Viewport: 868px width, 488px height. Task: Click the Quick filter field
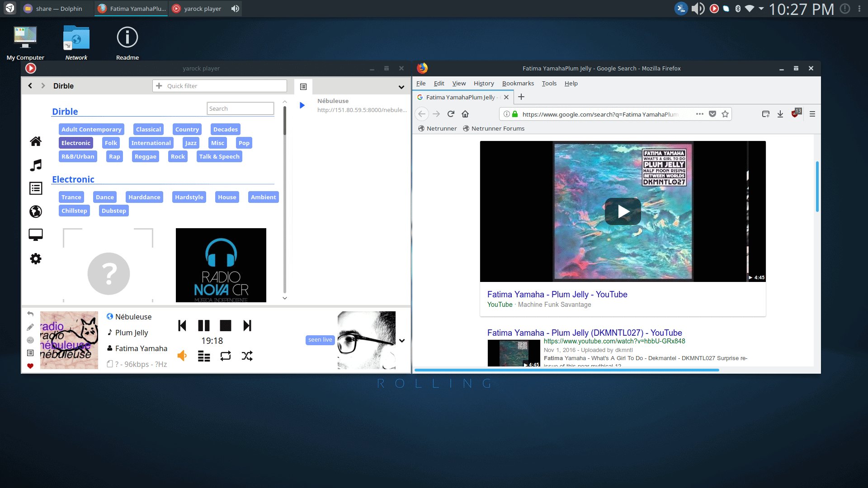pos(220,86)
